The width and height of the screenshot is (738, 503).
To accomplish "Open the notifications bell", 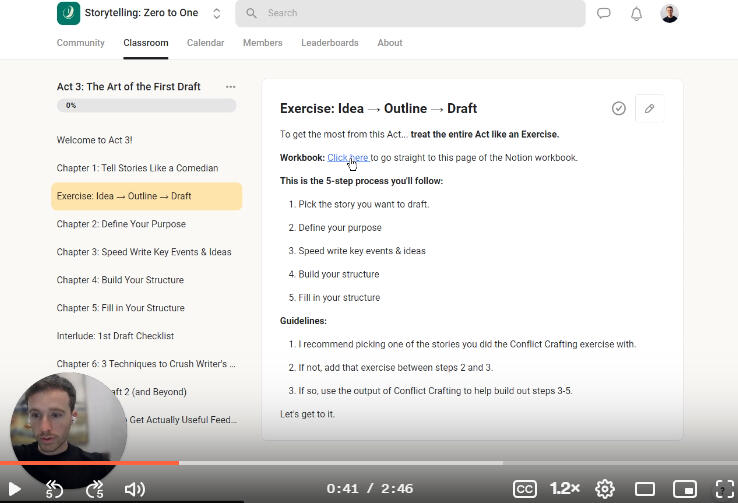I will 636,14.
